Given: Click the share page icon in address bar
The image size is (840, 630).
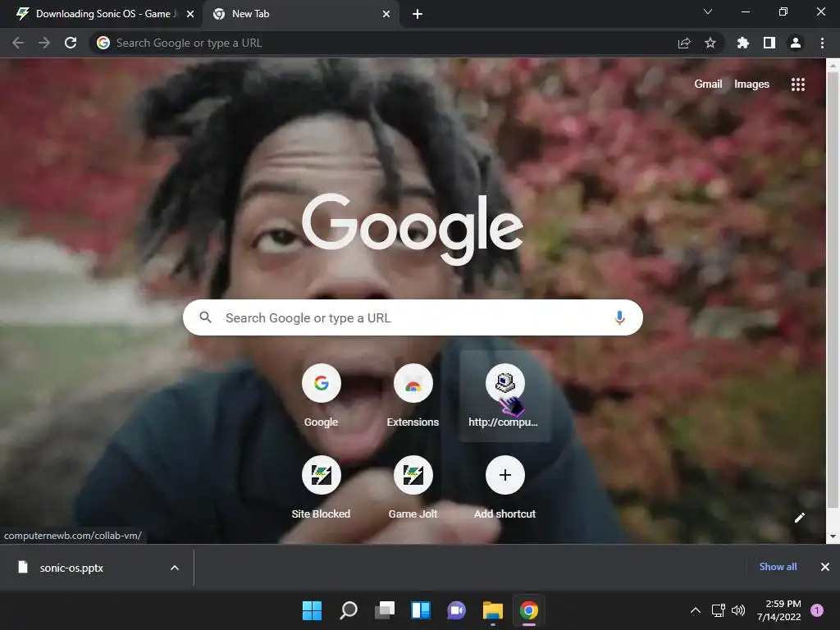Looking at the screenshot, I should point(684,43).
